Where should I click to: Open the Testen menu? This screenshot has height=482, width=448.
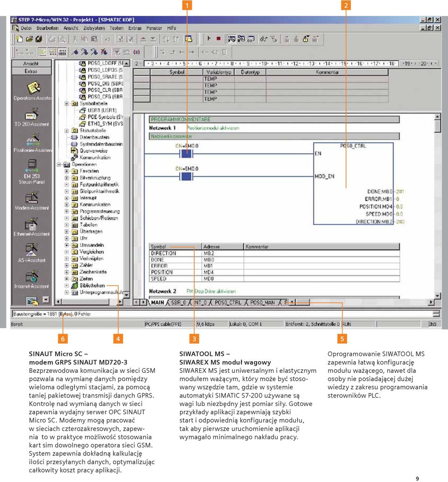[117, 28]
